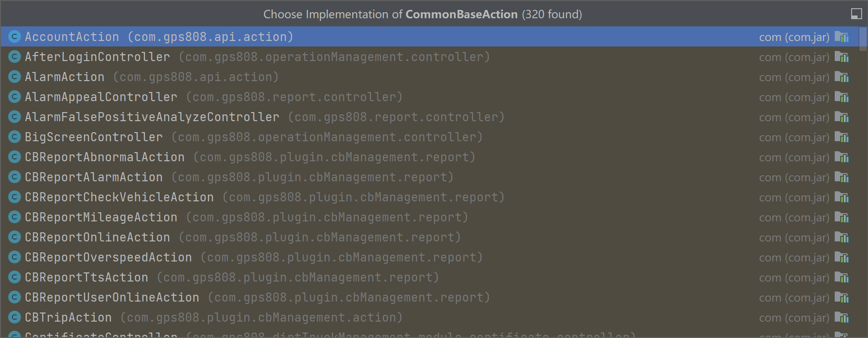Go to AlarmFalsePositiveAnalyzeController class
This screenshot has height=338, width=868.
[152, 117]
